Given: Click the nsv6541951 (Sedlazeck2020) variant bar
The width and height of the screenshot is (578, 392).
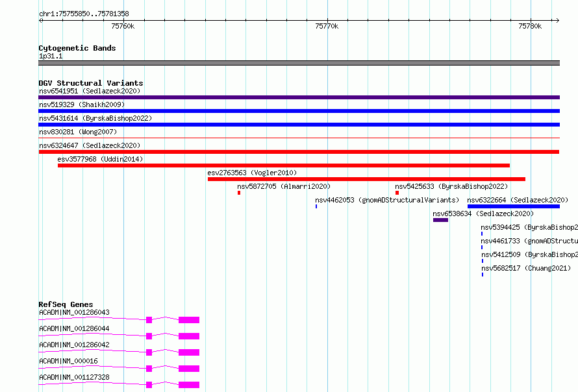Looking at the screenshot, I should [299, 97].
